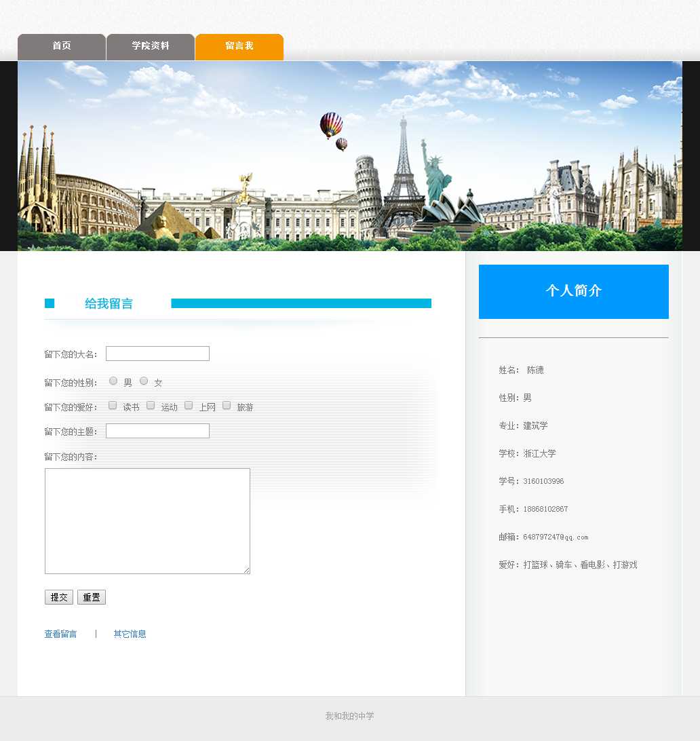Select the 留言我 orange tab
Screen dimensions: 700x741
click(x=239, y=46)
